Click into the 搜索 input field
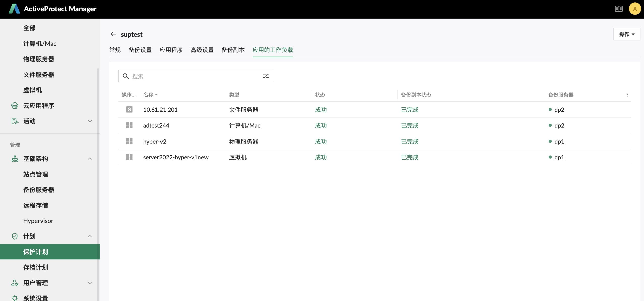The height and width of the screenshot is (301, 644). (196, 76)
